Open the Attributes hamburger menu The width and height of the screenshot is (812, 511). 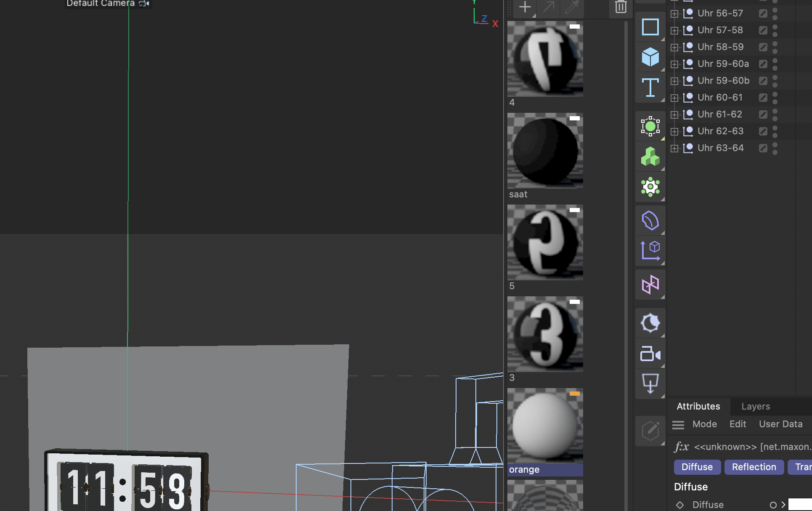point(678,425)
